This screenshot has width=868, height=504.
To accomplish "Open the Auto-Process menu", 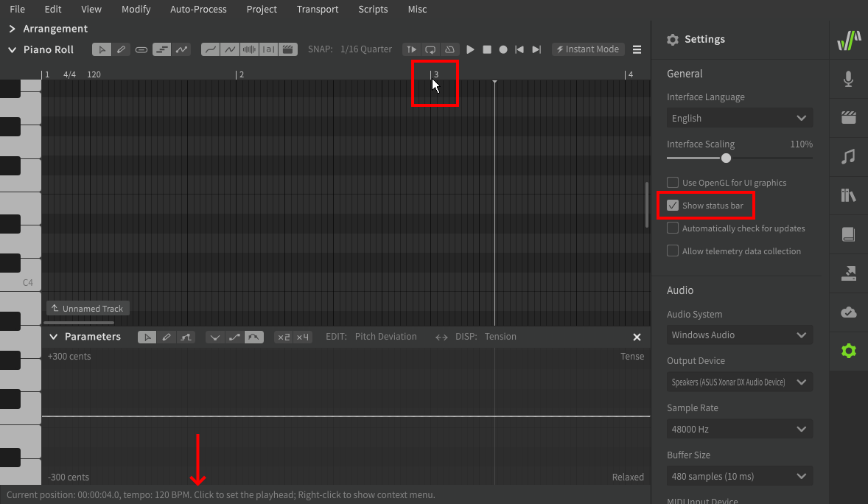I will [x=198, y=10].
